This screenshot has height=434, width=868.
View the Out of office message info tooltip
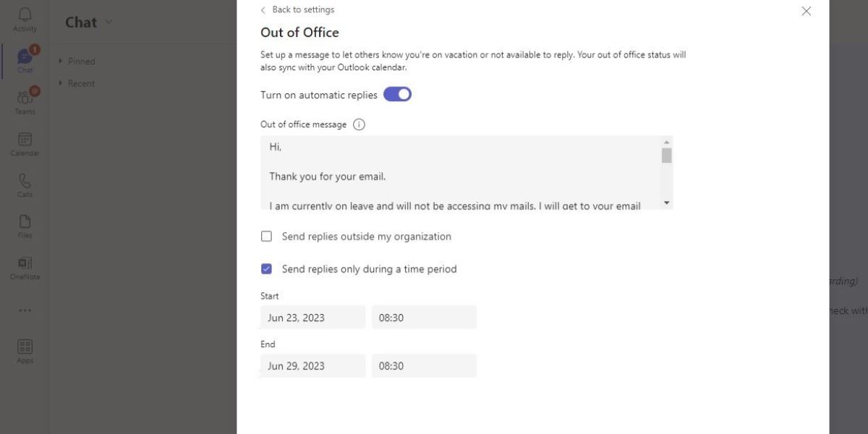(359, 124)
